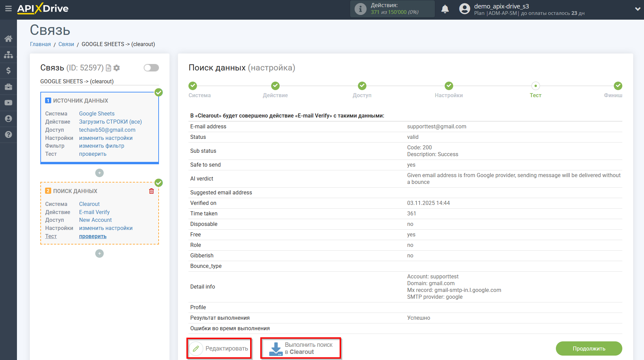Open the YouTube video sidebar icon
The width and height of the screenshot is (644, 360).
click(x=8, y=103)
